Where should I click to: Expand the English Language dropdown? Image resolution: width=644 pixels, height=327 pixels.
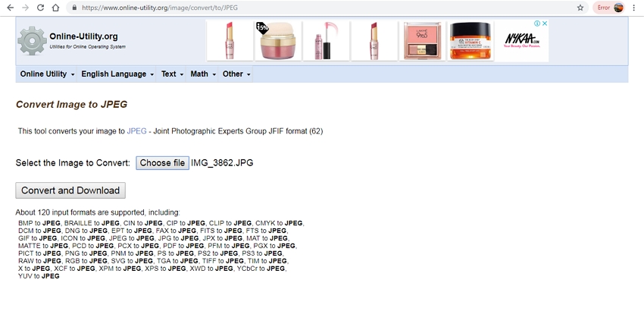[117, 74]
